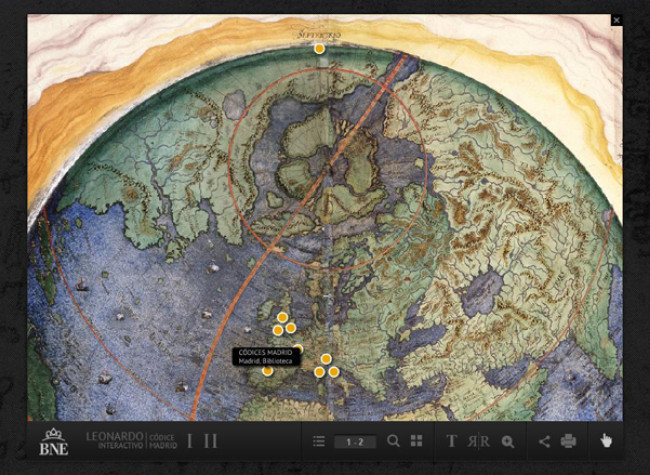Click the Códice Madrid label
The width and height of the screenshot is (650, 475).
163,441
